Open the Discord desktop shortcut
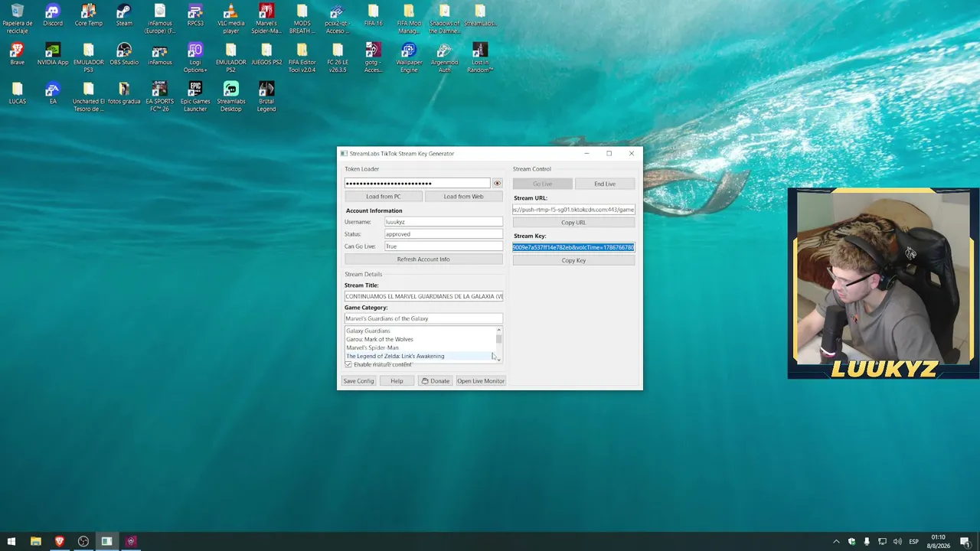This screenshot has width=980, height=551. 53,15
